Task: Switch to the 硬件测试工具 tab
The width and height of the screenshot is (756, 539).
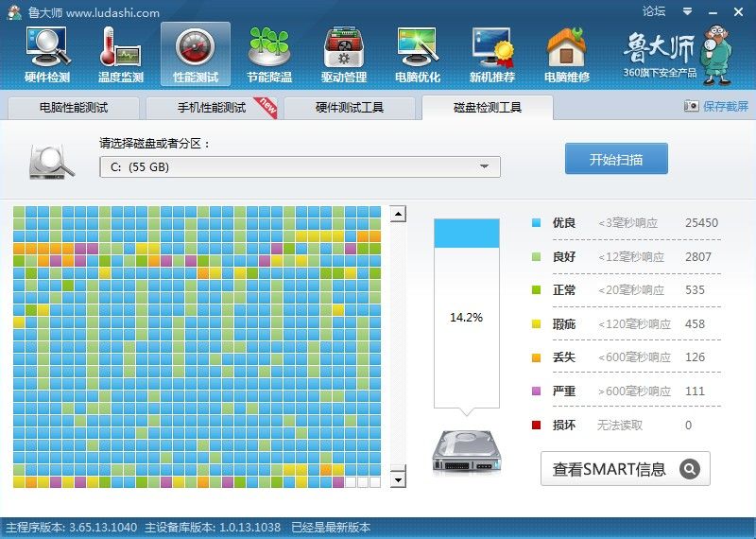Action: (350, 108)
